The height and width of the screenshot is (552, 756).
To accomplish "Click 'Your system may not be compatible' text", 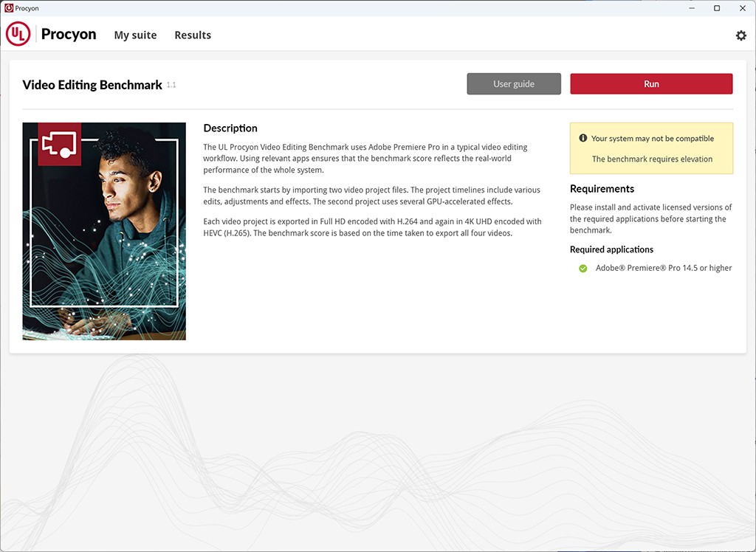I will coord(653,138).
